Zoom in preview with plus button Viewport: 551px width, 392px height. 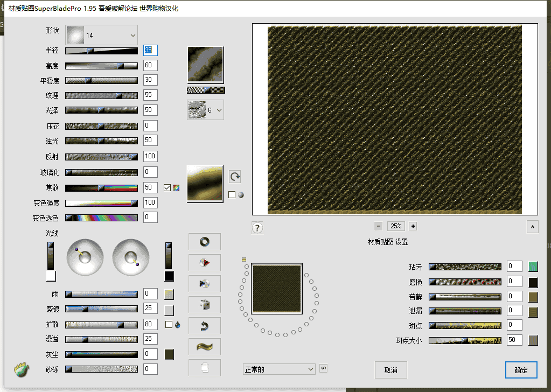[x=413, y=226]
